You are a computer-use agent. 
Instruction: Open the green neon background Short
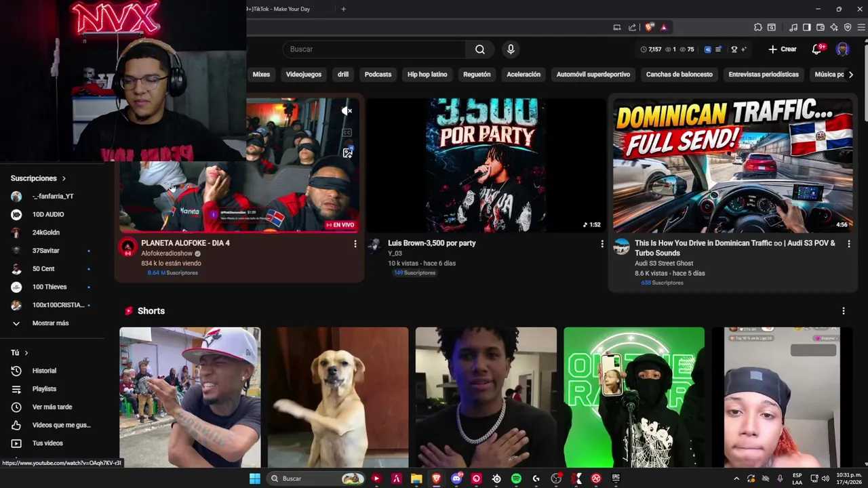pos(633,398)
